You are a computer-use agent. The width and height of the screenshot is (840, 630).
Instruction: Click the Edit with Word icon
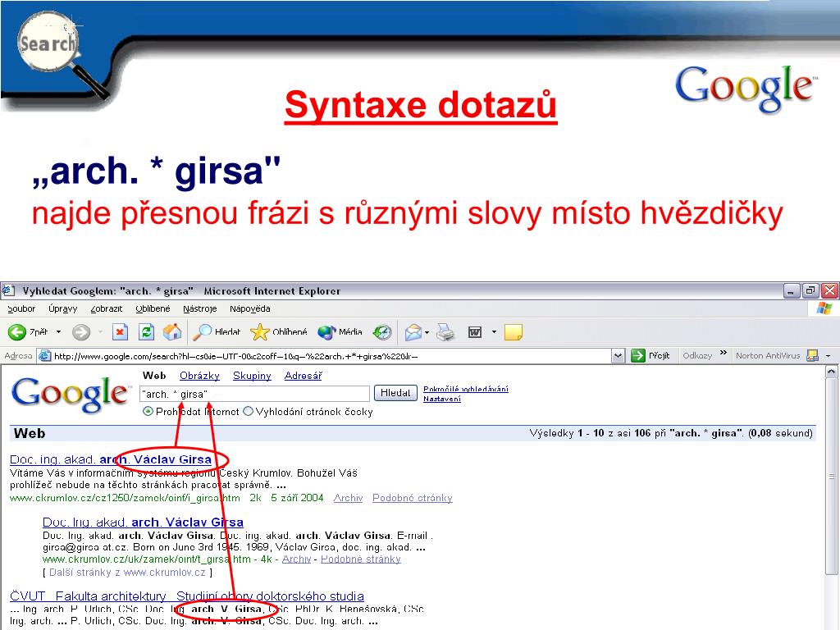coord(475,332)
